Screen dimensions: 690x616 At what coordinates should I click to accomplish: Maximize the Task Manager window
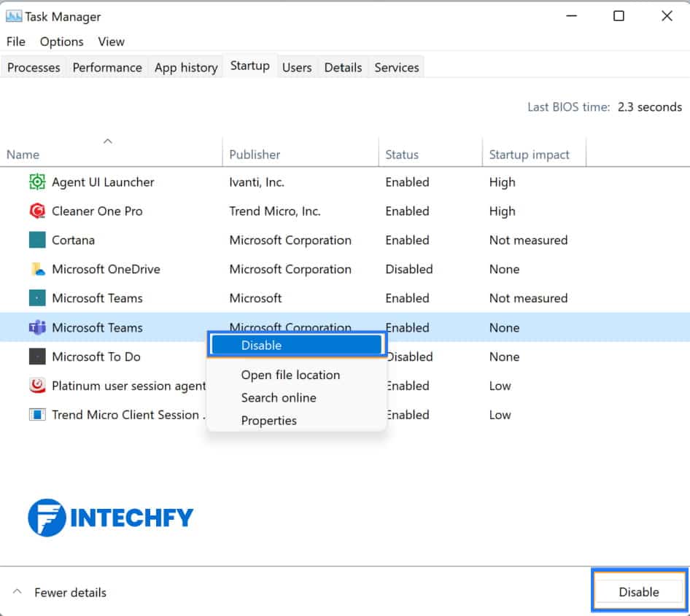pos(619,16)
